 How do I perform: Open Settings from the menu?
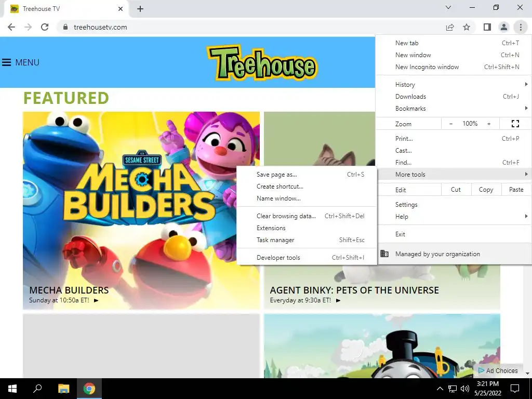454,205
